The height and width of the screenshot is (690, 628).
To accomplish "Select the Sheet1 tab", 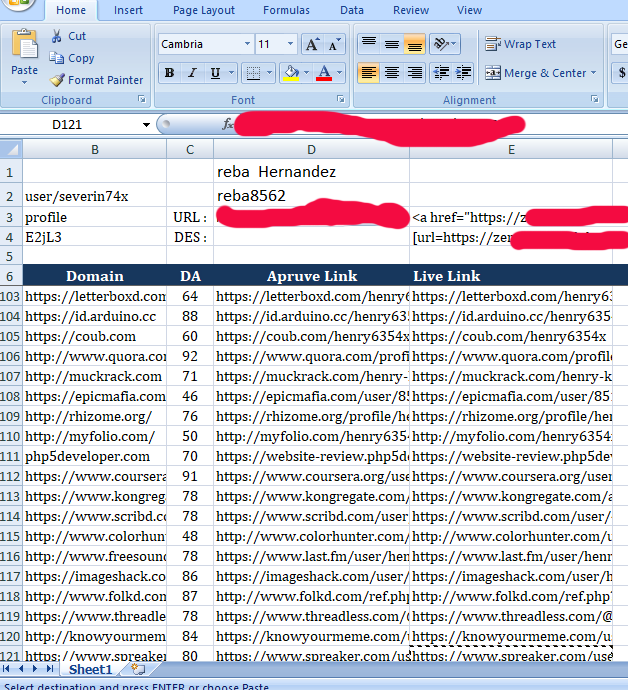I will pyautogui.click(x=90, y=670).
